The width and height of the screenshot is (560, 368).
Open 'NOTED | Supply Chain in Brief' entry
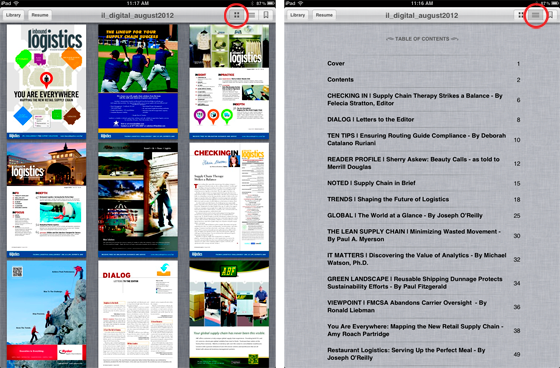(423, 183)
